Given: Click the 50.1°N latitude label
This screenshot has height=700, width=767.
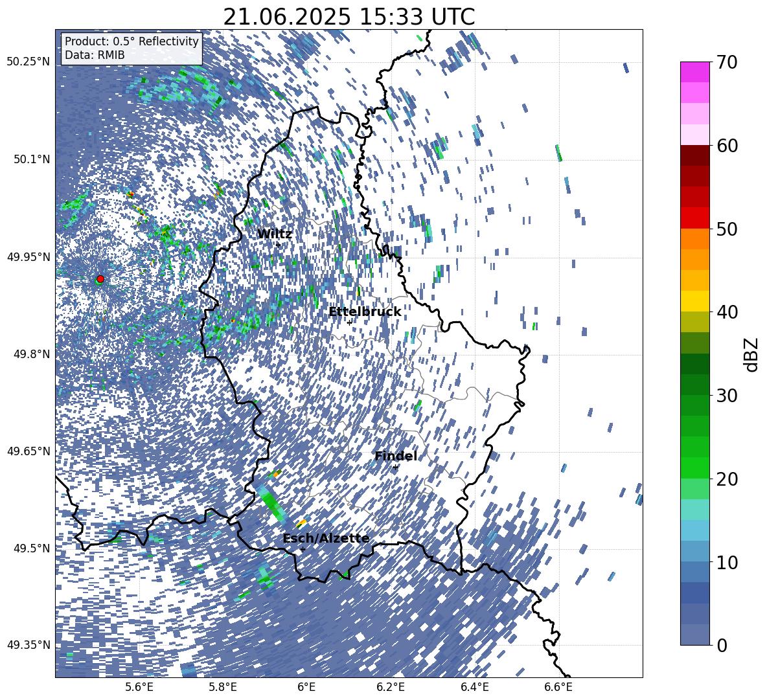Looking at the screenshot, I should pyautogui.click(x=31, y=159).
